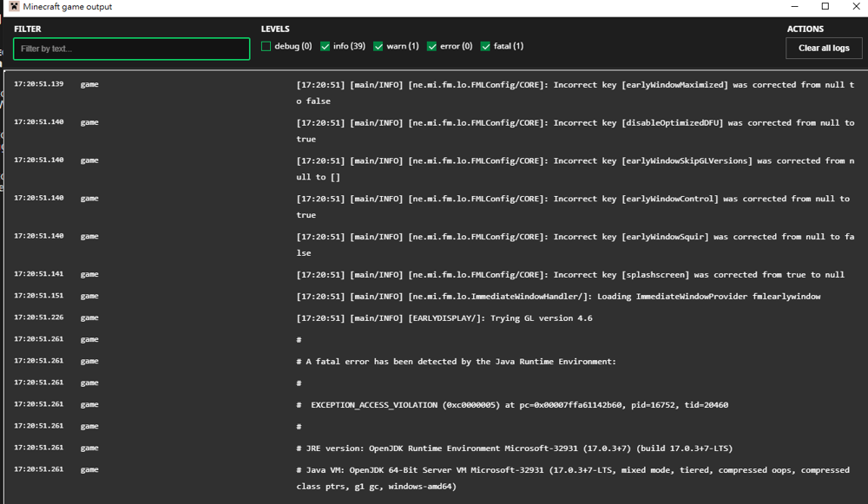Click the 'A fatal error has been detected' line
The width and height of the screenshot is (868, 504).
coord(456,362)
